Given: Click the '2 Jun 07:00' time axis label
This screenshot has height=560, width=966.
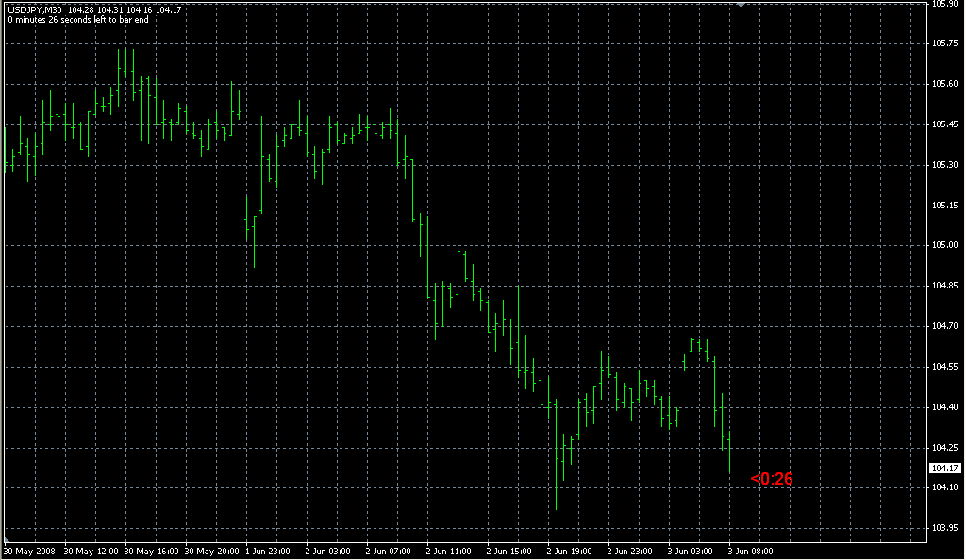Looking at the screenshot, I should tap(388, 552).
